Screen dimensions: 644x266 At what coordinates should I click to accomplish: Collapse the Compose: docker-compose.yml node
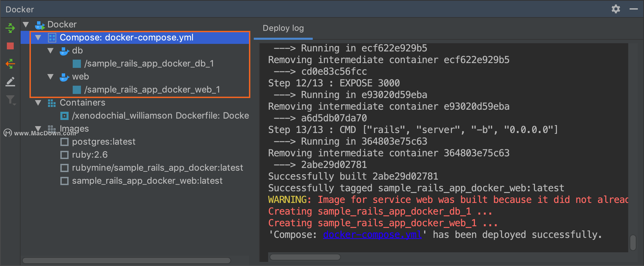click(x=38, y=38)
